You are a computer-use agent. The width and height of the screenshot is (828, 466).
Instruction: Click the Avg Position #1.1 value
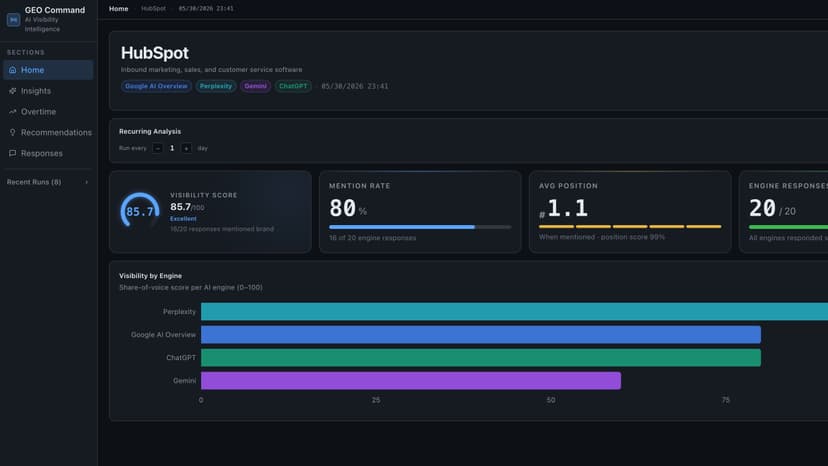pos(563,208)
